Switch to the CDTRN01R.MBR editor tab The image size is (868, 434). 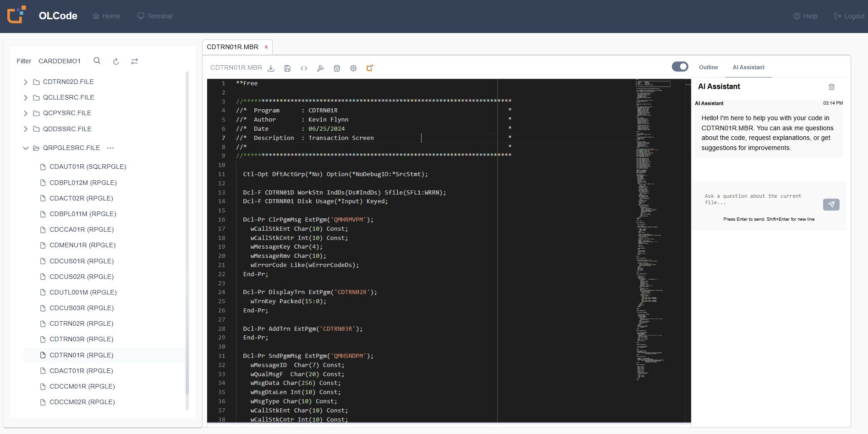pos(232,47)
